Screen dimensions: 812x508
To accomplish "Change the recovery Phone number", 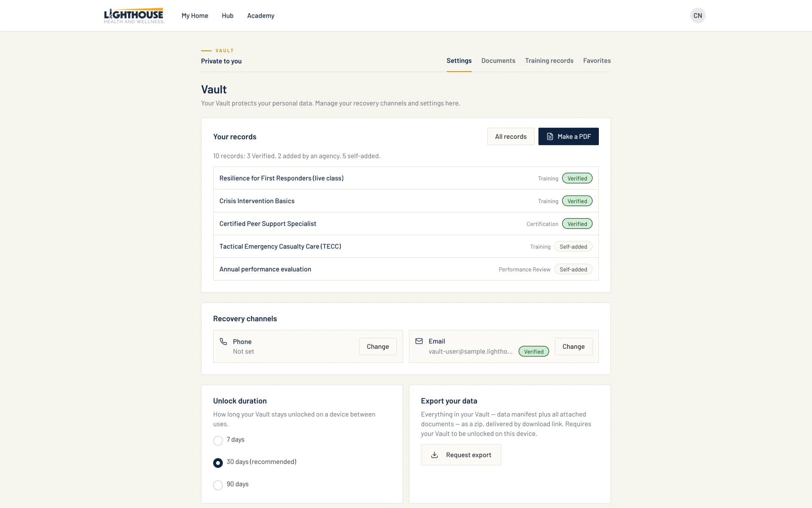I will [x=378, y=347].
